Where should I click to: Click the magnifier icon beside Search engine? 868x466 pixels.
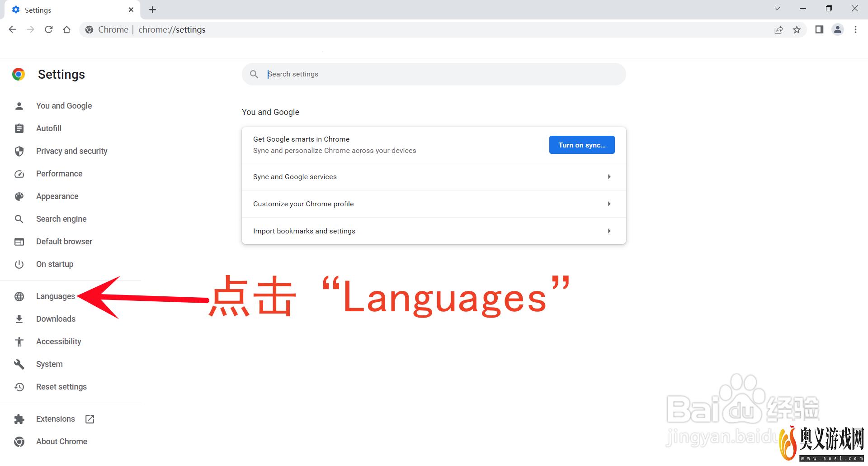(x=19, y=219)
